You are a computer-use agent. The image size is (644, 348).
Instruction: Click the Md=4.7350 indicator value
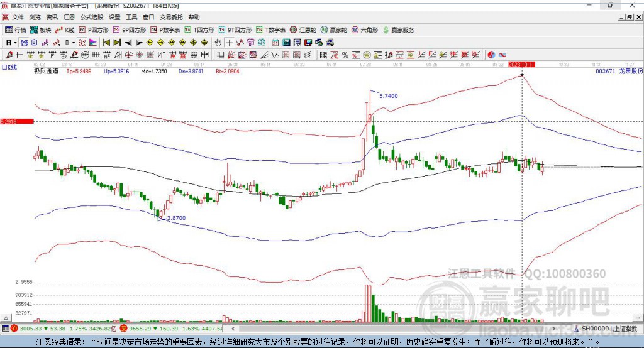(x=154, y=72)
